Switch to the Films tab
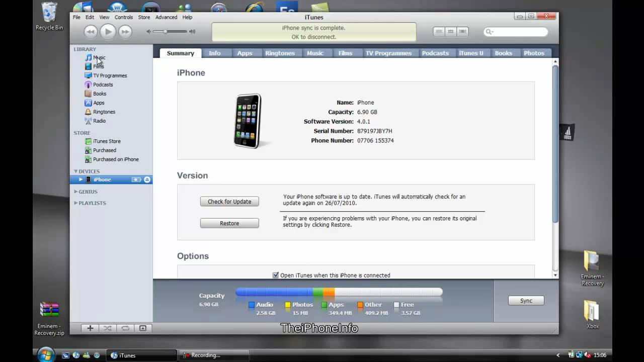This screenshot has height=362, width=644. pos(346,53)
